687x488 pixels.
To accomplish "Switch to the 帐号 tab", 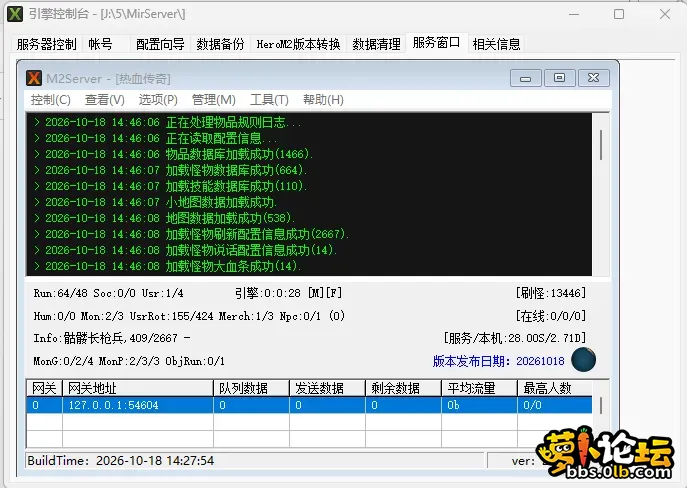I will click(x=100, y=44).
